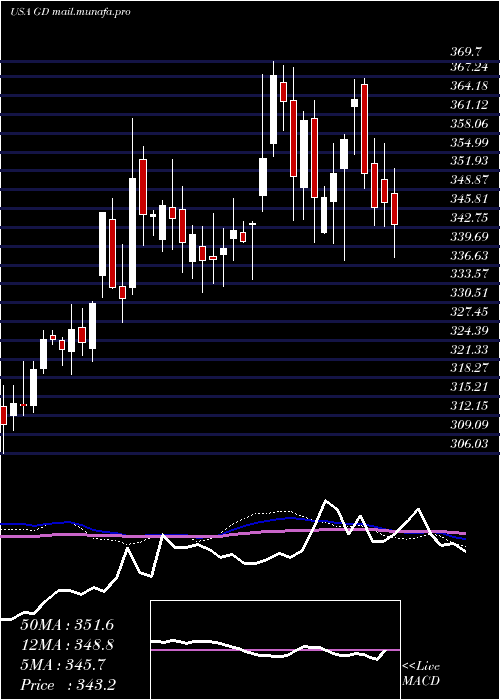Click the 348.87 price axis label

pos(469,179)
